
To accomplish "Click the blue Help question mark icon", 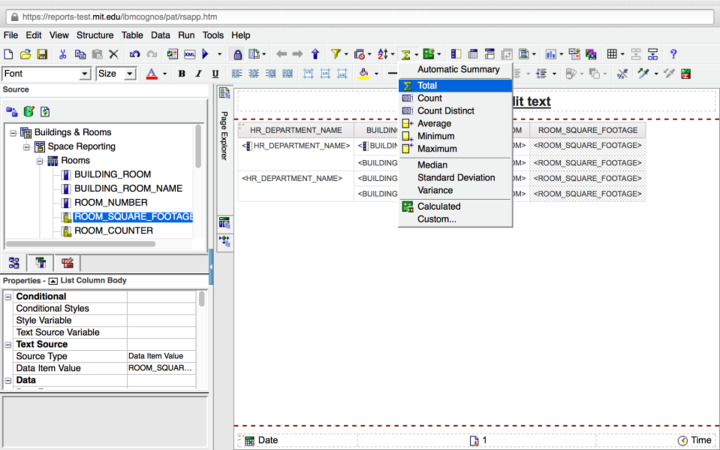I will coord(673,54).
